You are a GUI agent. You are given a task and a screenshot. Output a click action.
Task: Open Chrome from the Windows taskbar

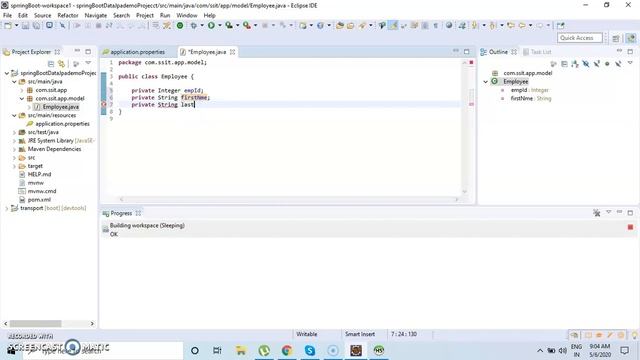pyautogui.click(x=287, y=350)
